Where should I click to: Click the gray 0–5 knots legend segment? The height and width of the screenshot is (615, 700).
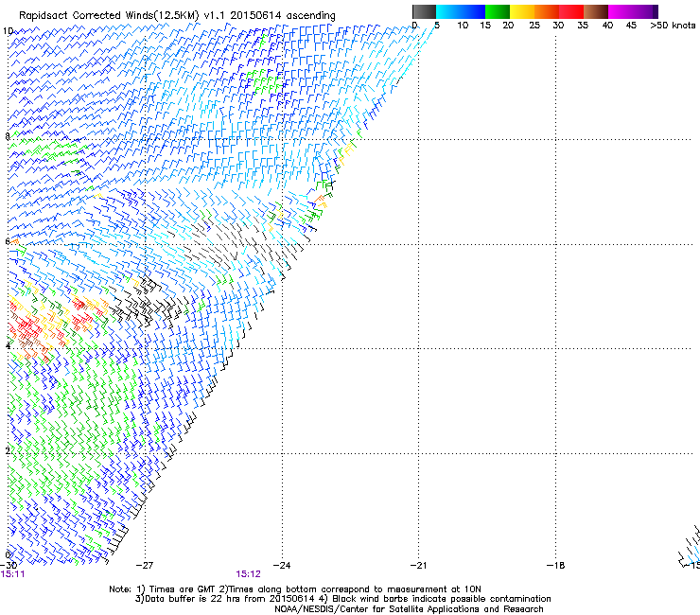[424, 11]
